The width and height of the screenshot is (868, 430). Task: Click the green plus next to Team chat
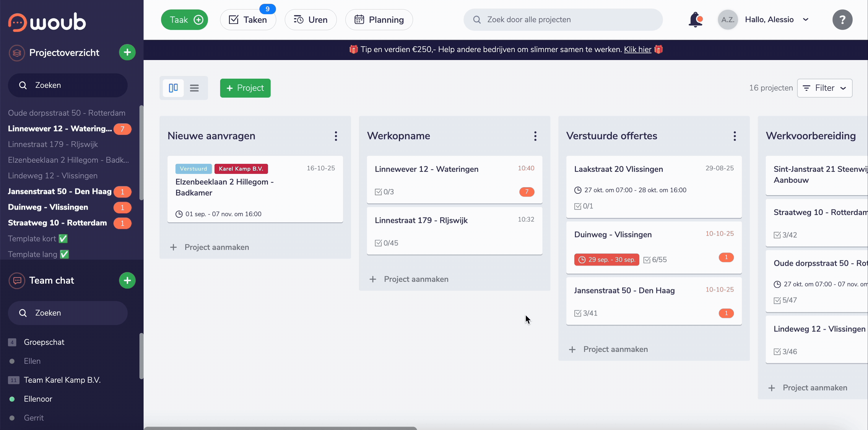coord(127,280)
